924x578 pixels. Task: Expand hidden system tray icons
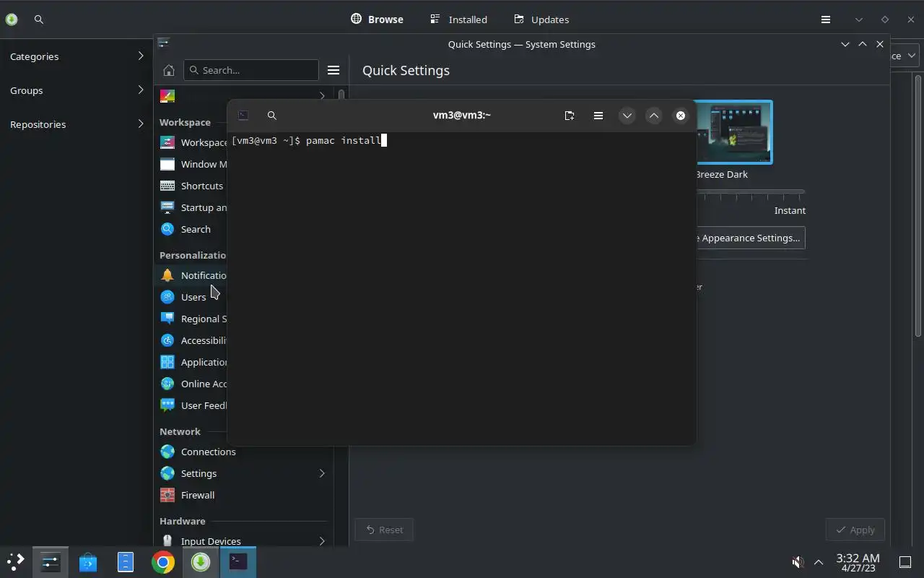(819, 561)
